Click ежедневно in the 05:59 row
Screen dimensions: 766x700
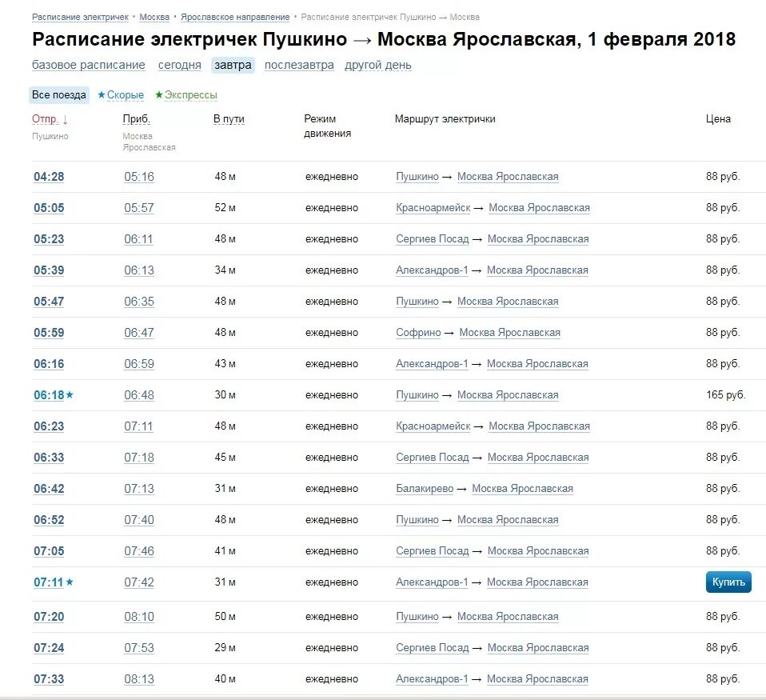tap(332, 333)
